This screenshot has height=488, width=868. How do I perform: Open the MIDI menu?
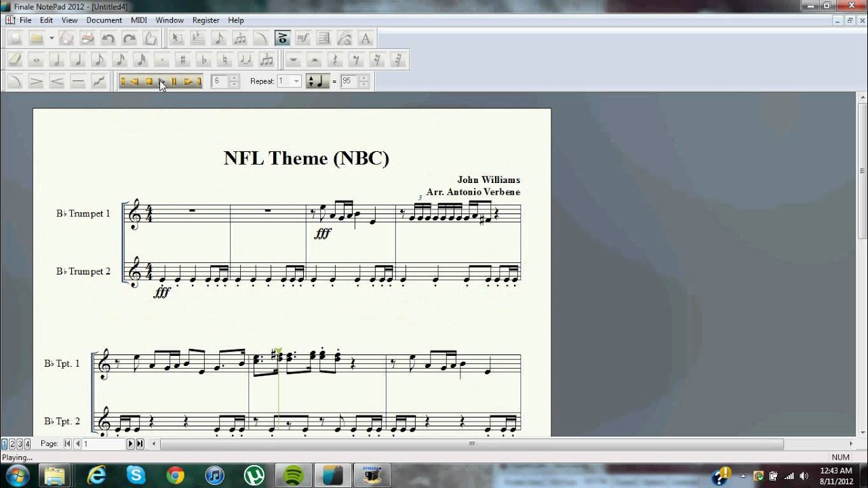point(139,20)
